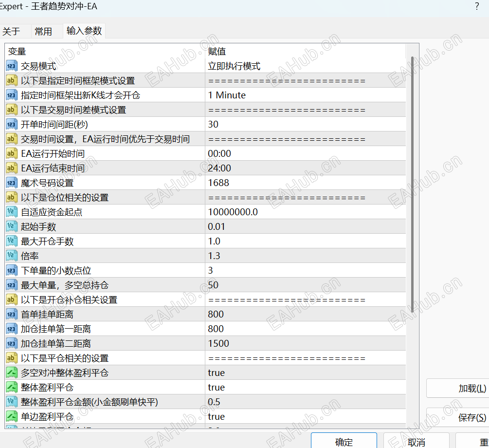Click the ½ icon beside 起始手数

pos(11,226)
